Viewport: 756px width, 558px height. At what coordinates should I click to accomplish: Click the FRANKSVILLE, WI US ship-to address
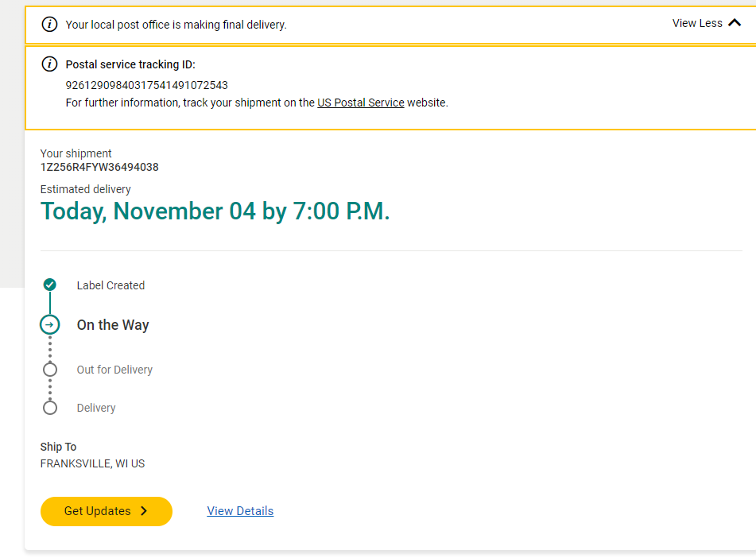pyautogui.click(x=92, y=463)
